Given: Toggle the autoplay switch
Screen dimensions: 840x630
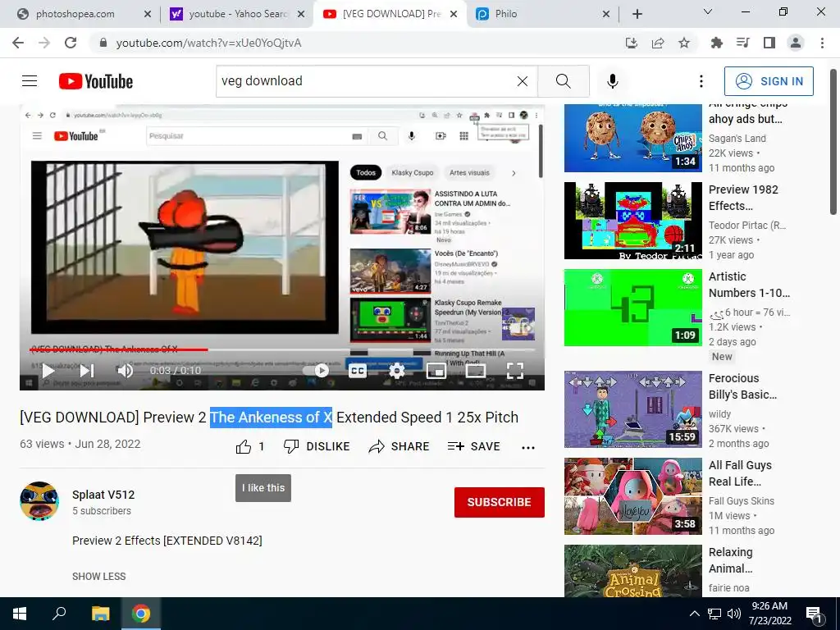Looking at the screenshot, I should (316, 370).
